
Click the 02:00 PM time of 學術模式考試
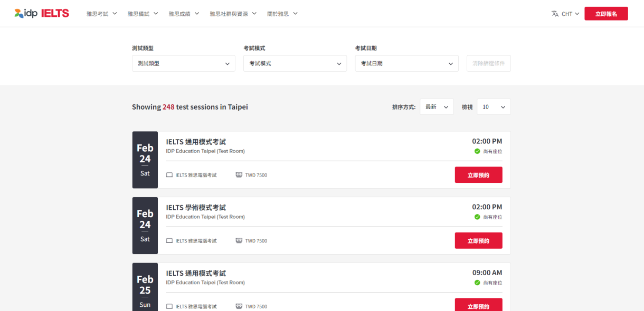(x=487, y=207)
